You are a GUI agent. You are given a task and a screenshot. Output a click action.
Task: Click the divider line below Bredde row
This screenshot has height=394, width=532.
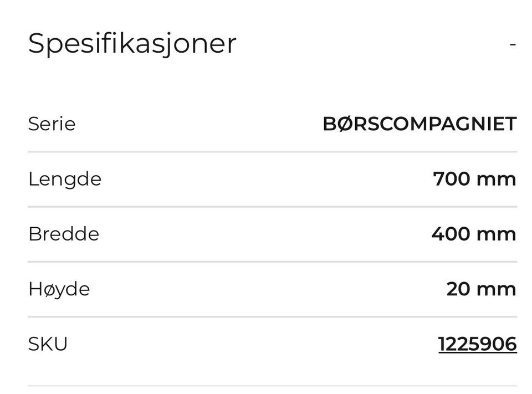pos(273,262)
